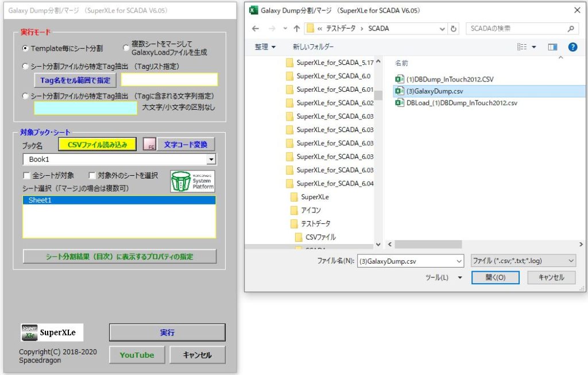Click the アイコン folder icon
Screen dimensions: 588x375
pyautogui.click(x=295, y=210)
